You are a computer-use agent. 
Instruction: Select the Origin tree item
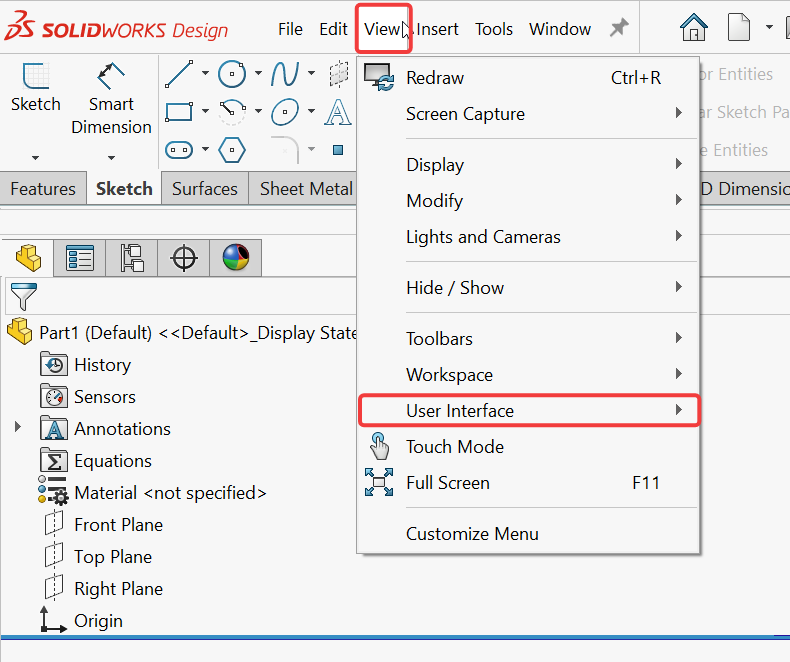point(82,620)
